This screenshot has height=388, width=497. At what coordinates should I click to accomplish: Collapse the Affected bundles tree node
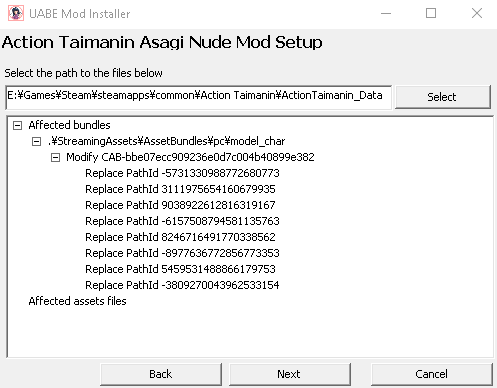[x=17, y=126]
